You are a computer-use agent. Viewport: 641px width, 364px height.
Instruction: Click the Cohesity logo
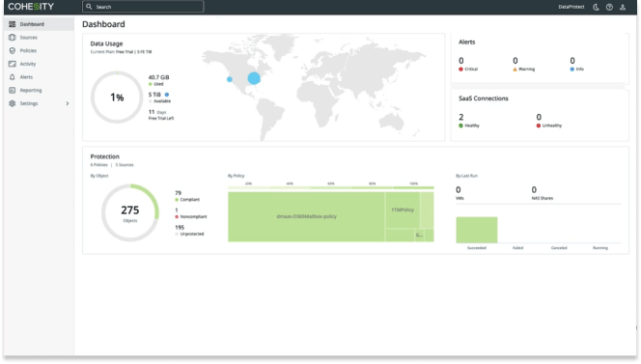pyautogui.click(x=31, y=7)
